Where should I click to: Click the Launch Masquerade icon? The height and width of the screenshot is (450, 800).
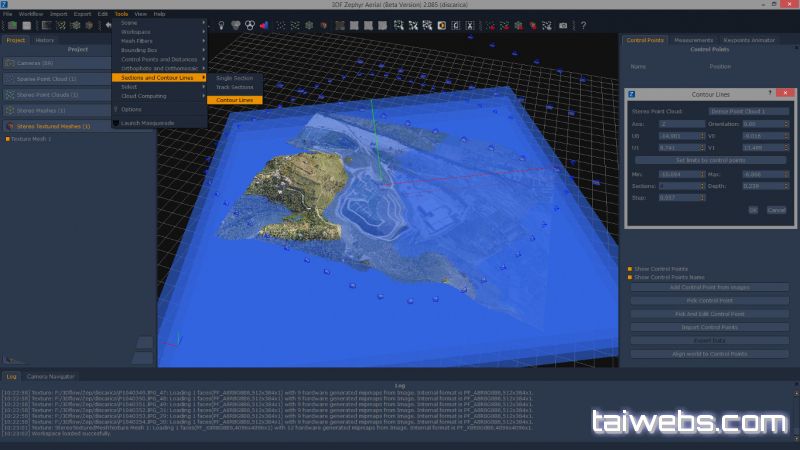[116, 123]
